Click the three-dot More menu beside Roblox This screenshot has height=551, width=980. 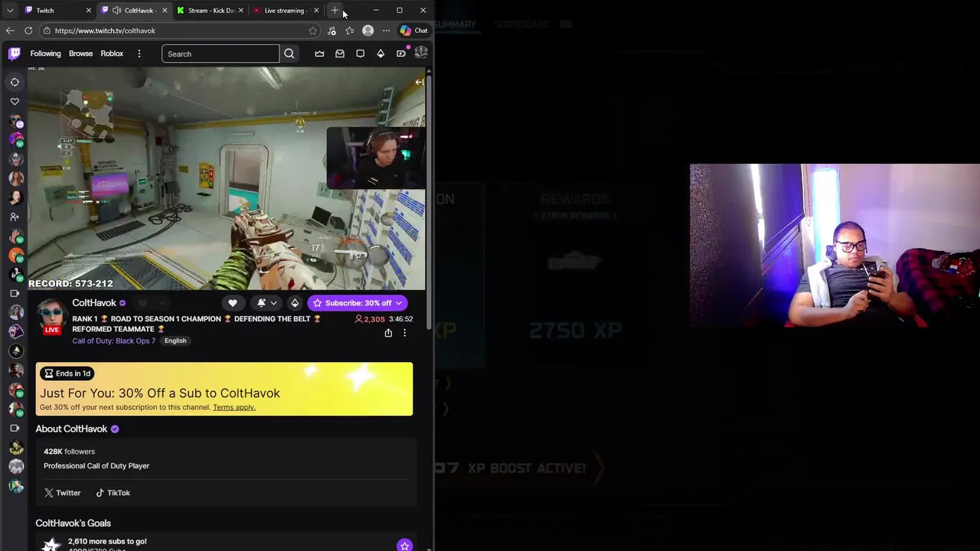pos(139,54)
